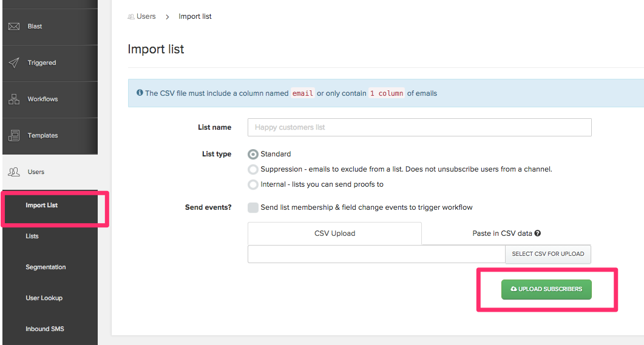Select the Internal list type
This screenshot has width=644, height=345.
point(253,184)
